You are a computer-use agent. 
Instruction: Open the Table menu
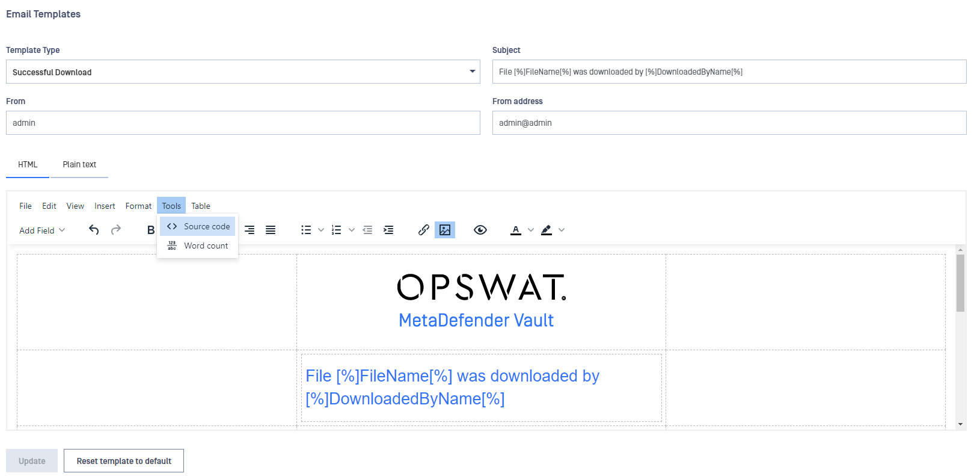(201, 206)
